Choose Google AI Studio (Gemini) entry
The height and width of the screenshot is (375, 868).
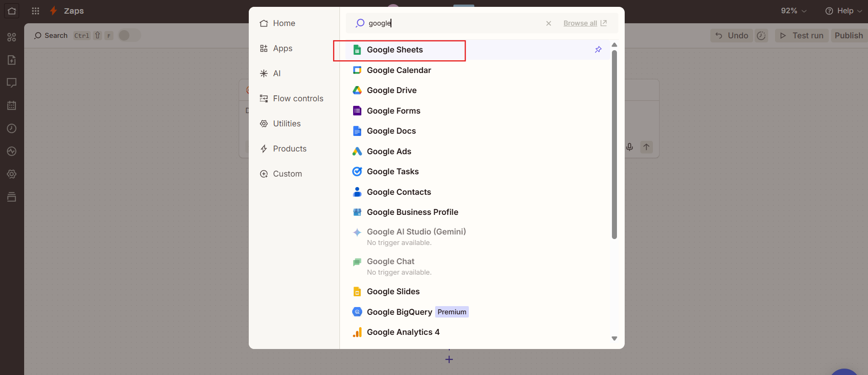pyautogui.click(x=477, y=237)
